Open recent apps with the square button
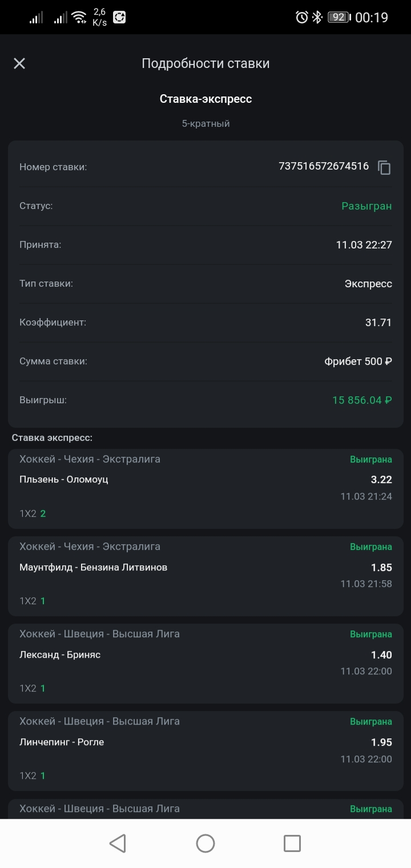The height and width of the screenshot is (868, 411). (x=292, y=843)
